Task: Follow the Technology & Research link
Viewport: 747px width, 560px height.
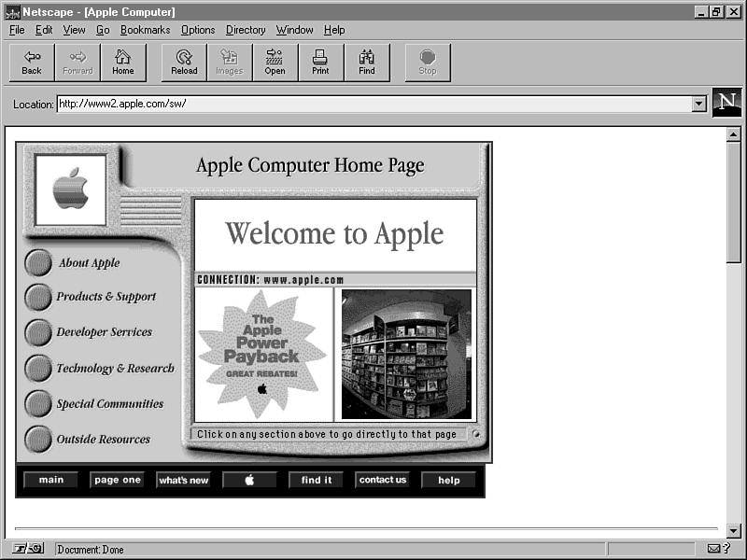Action: pyautogui.click(x=115, y=368)
